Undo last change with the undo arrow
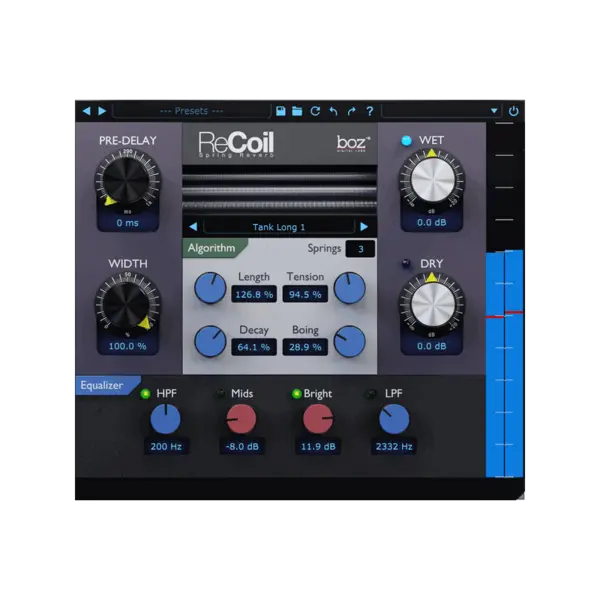 click(333, 111)
